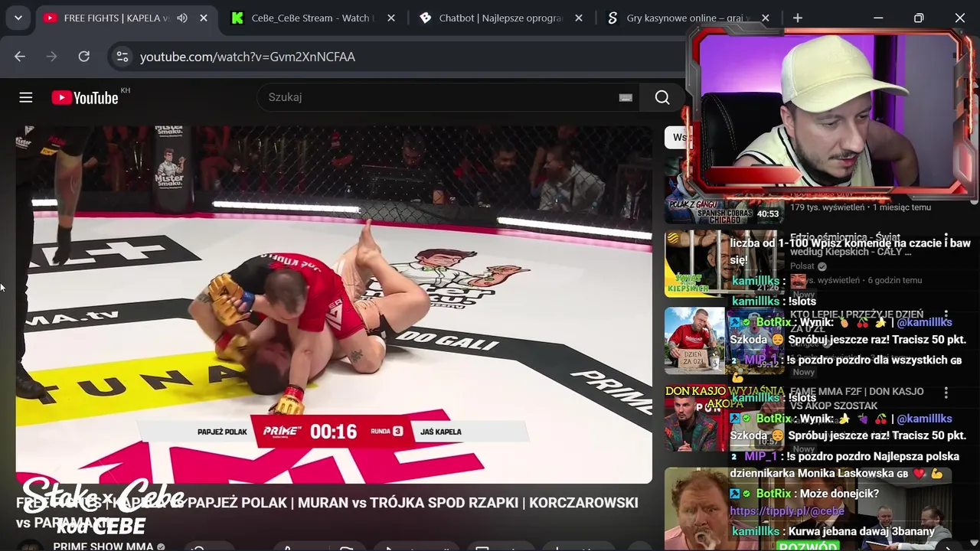Screen dimensions: 980x551
Task: Open more options for Kiepskich video
Action: point(946,238)
